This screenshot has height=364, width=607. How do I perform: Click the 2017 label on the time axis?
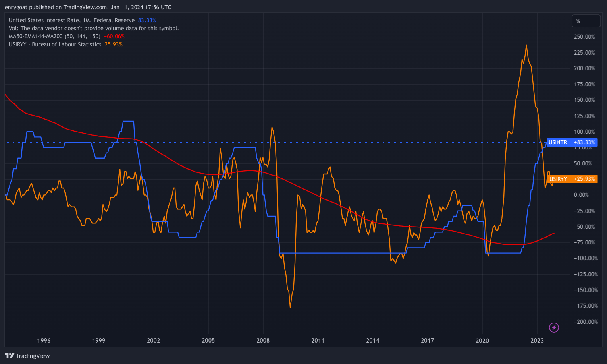pos(428,341)
